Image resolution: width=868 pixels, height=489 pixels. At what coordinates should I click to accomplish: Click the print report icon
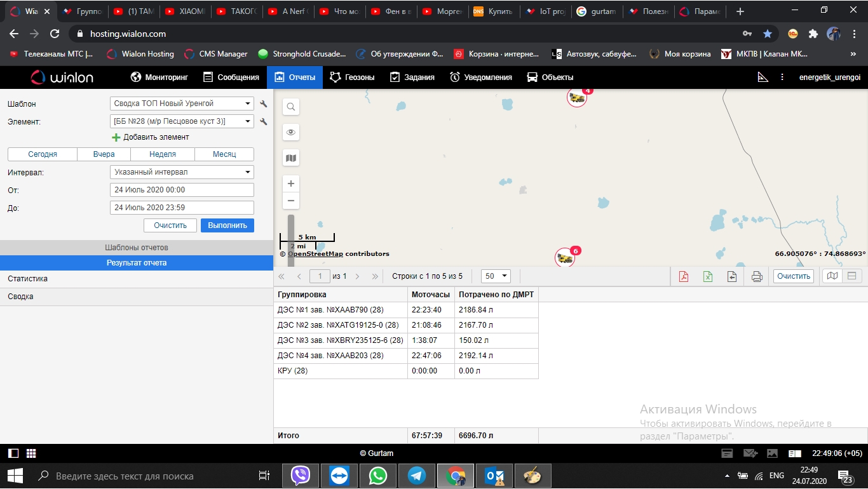click(756, 276)
